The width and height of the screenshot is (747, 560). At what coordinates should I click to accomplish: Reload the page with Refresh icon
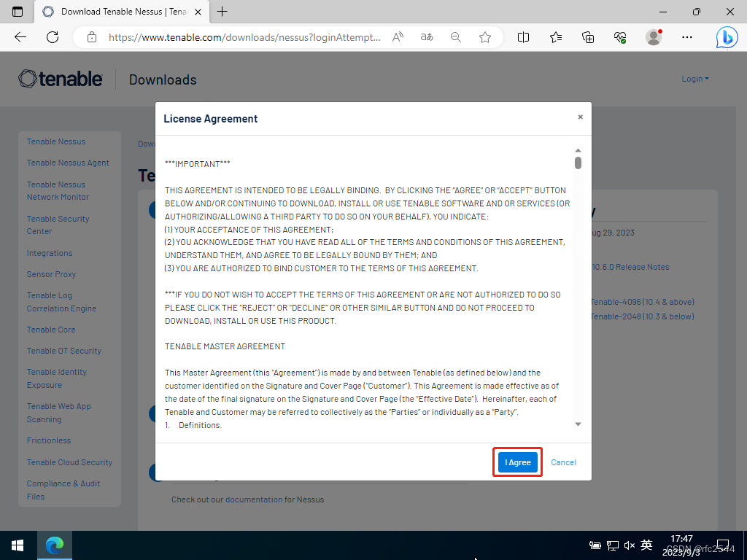[x=53, y=37]
